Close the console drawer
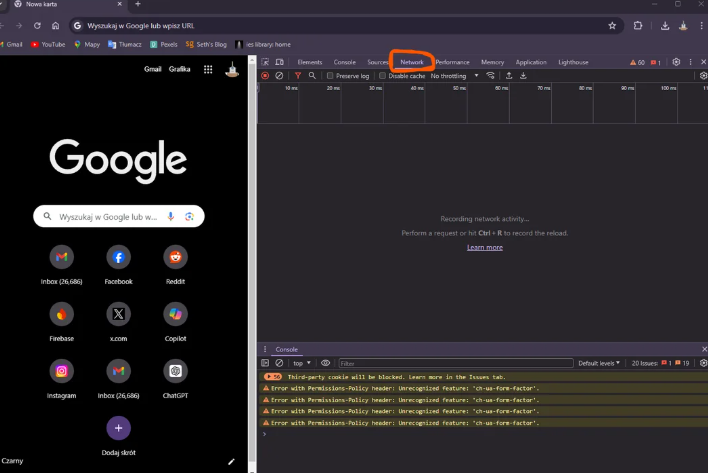 [x=704, y=349]
